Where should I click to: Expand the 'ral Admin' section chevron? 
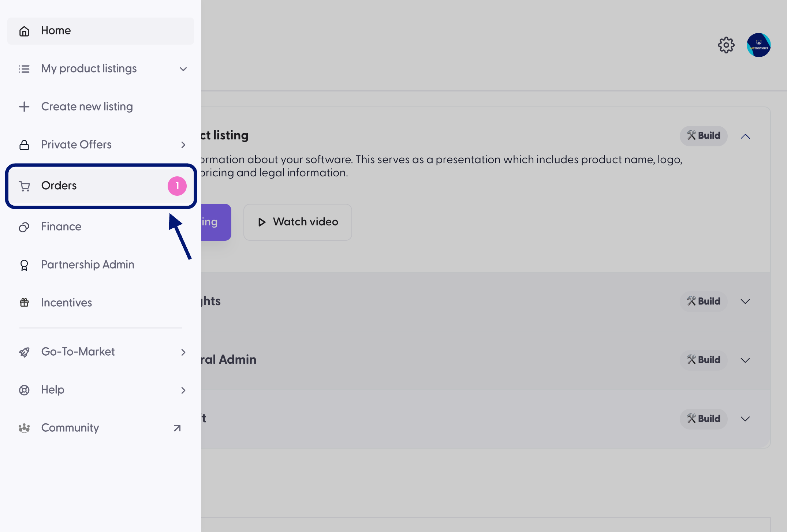click(x=745, y=360)
